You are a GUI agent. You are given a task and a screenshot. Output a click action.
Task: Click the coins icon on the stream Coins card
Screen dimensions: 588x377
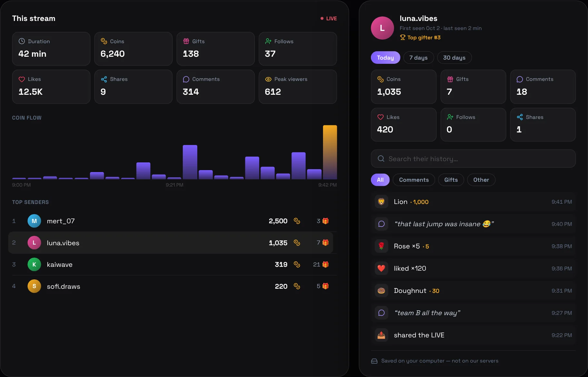(x=104, y=41)
